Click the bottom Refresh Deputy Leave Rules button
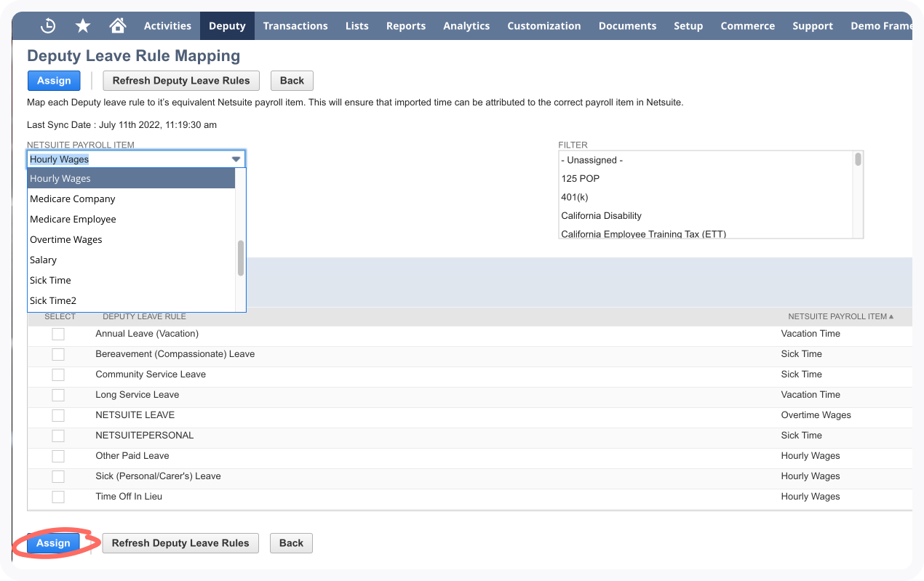This screenshot has height=581, width=924. click(180, 543)
